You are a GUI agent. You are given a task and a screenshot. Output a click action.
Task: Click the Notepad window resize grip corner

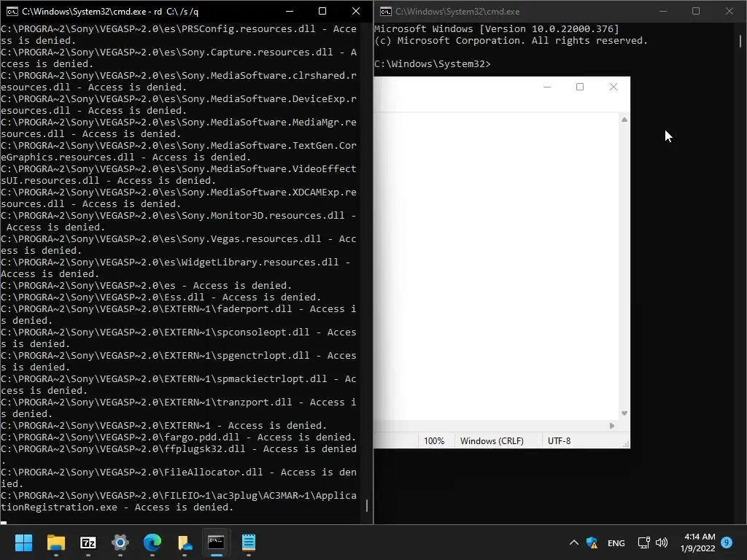[627, 445]
